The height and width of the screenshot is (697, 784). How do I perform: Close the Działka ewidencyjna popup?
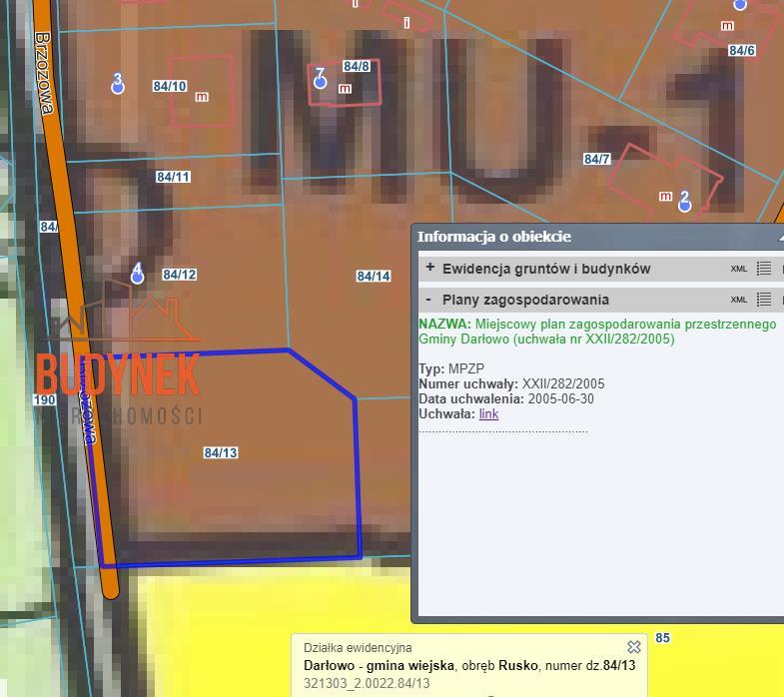coord(633,647)
